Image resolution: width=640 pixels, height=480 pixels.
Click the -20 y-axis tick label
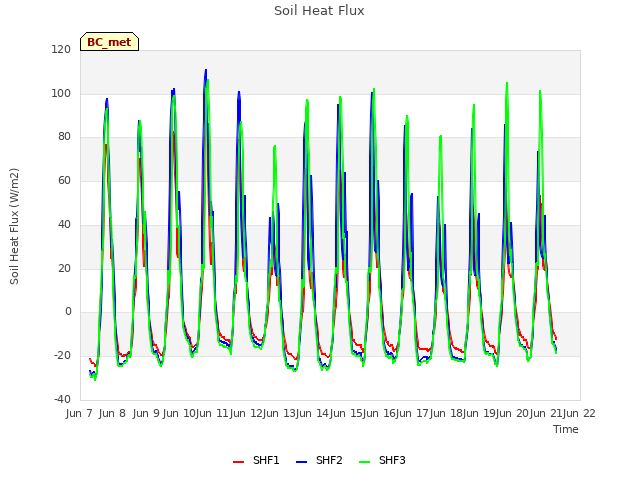(x=62, y=356)
